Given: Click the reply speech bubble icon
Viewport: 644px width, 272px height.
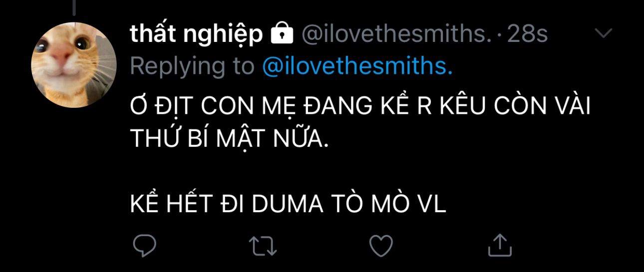Looking at the screenshot, I should pyautogui.click(x=145, y=246).
